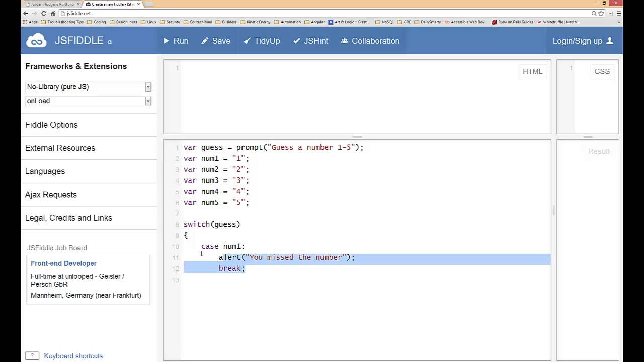Expand Legal, Credits and Links section
Image resolution: width=644 pixels, height=362 pixels.
(x=68, y=218)
